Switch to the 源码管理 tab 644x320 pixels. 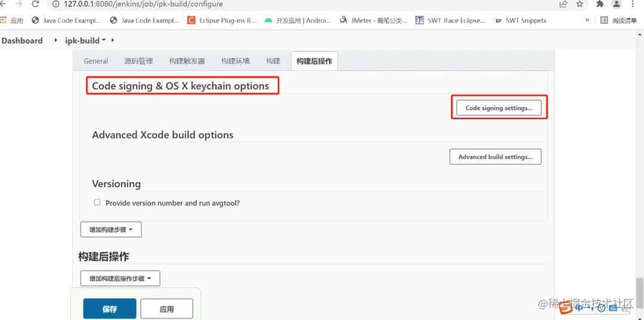click(x=138, y=61)
